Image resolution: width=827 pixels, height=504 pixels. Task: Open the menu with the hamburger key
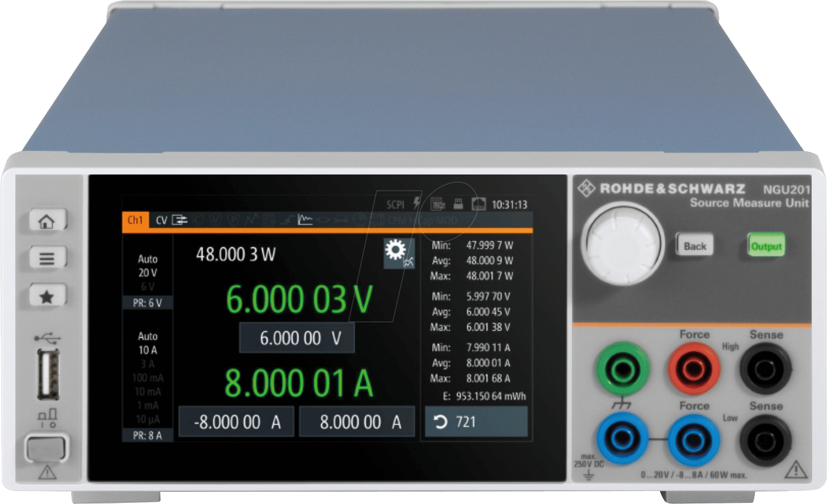pyautogui.click(x=48, y=258)
